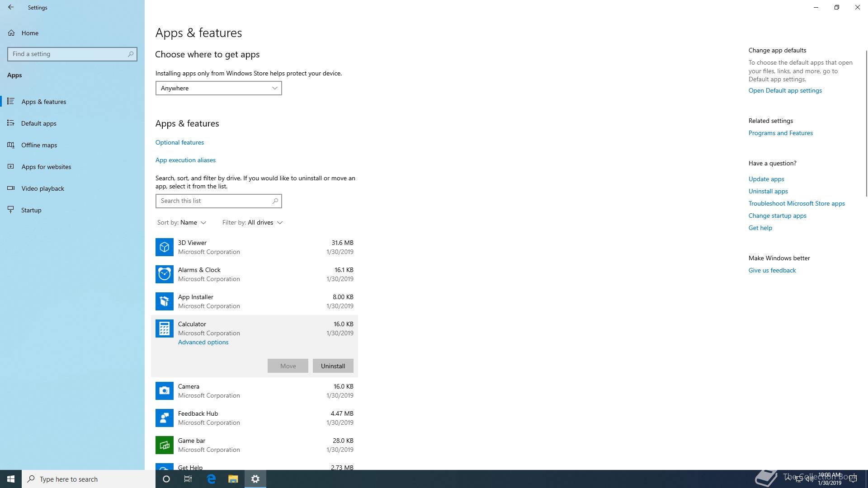Viewport: 868px width, 488px height.
Task: Click the Update apps help link
Action: [766, 179]
